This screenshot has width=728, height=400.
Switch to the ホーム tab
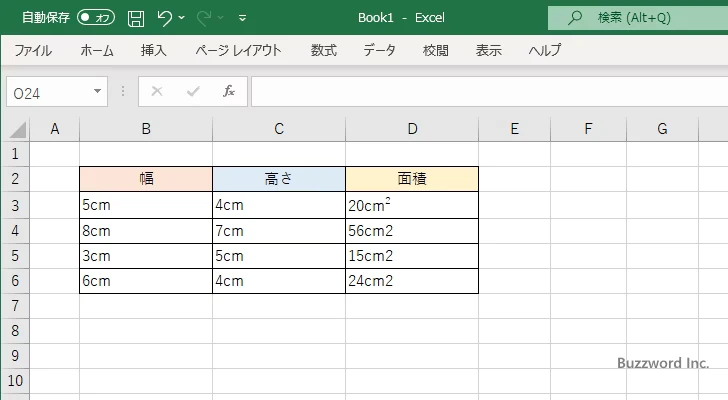coord(97,50)
